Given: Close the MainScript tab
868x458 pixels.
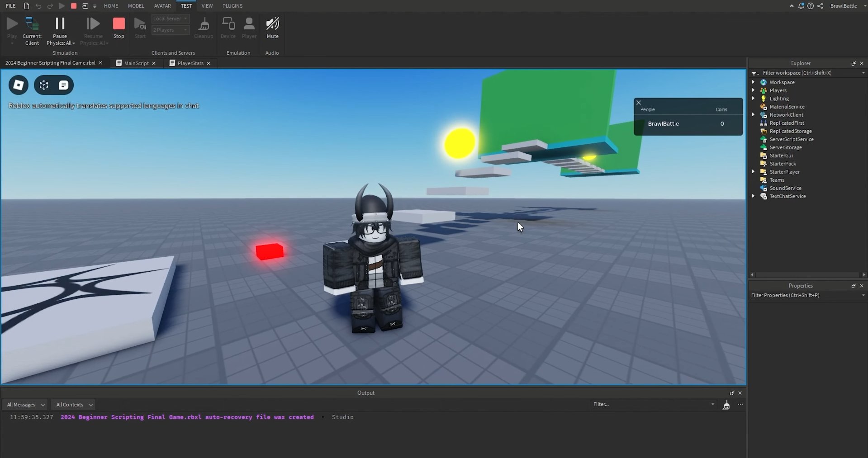Looking at the screenshot, I should pos(154,63).
